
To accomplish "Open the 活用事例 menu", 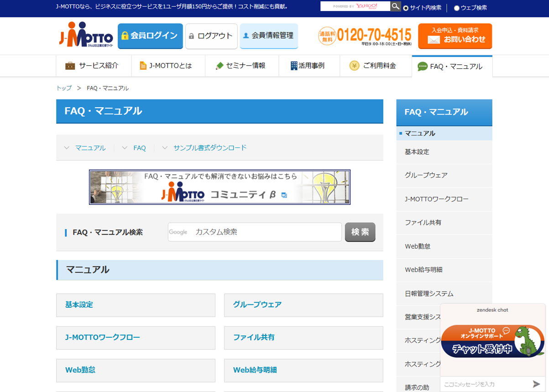I will coord(309,66).
